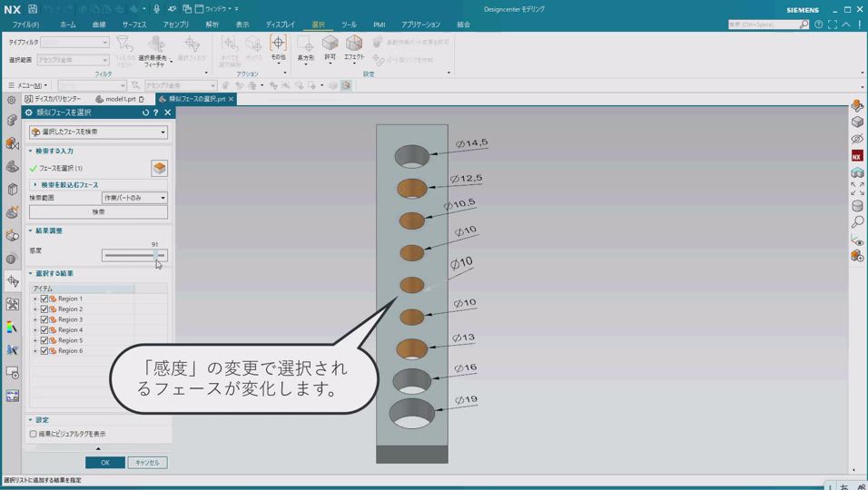Click the currently active selection sidebar icon
This screenshot has width=868, height=490.
(12, 281)
